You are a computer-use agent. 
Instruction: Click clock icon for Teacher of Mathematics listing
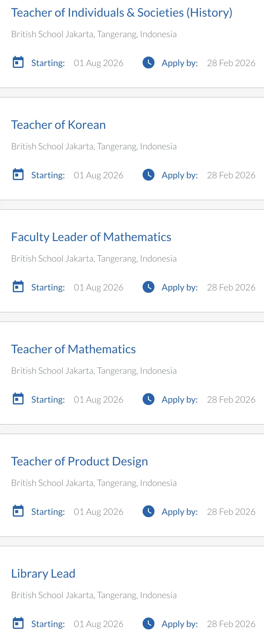coord(148,399)
